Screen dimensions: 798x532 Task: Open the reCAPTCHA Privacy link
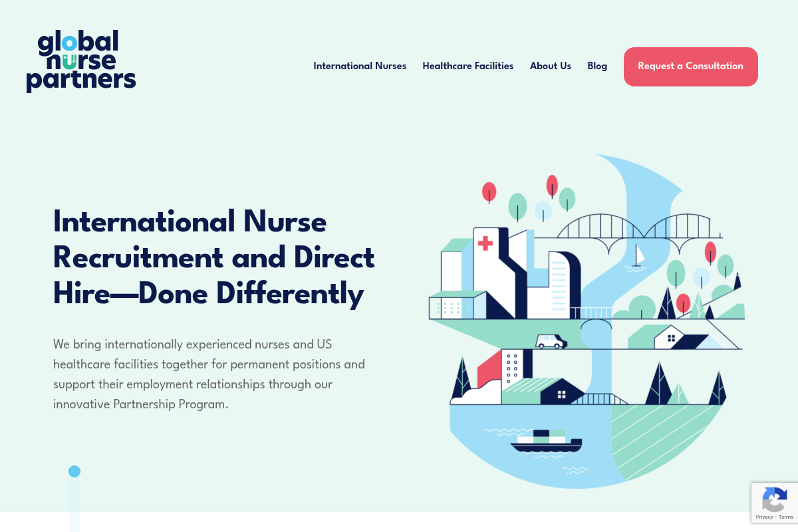pos(764,517)
